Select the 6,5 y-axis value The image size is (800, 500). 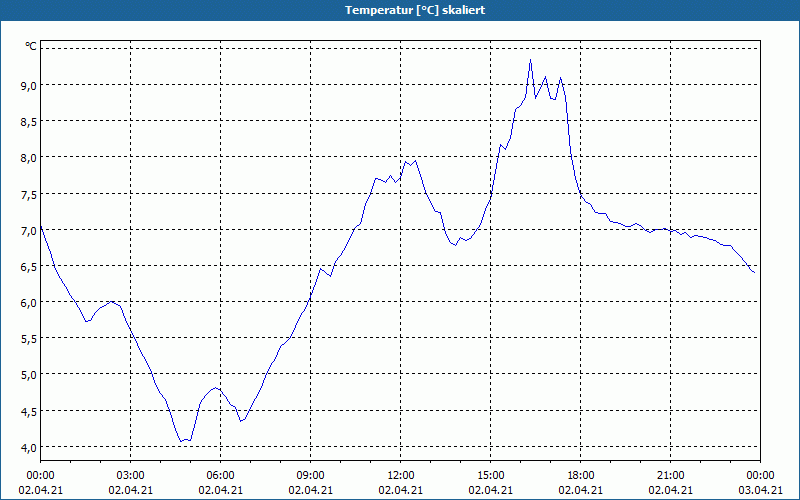click(x=29, y=267)
